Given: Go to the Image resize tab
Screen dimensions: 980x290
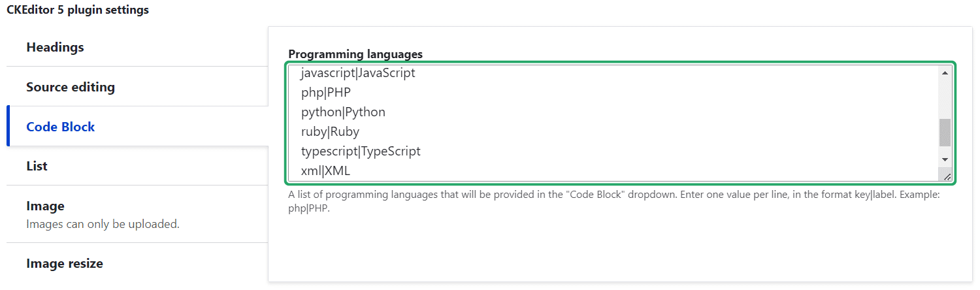Looking at the screenshot, I should tap(65, 263).
